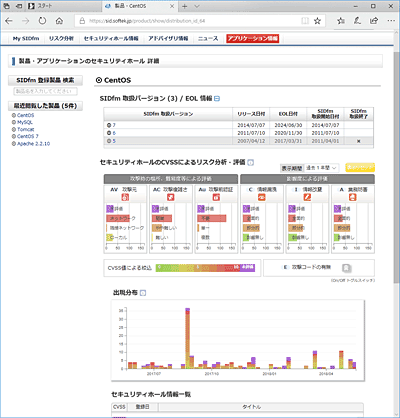Open the Apache 2.2.10 recent product link
Viewport: 400px width, 418px height.
point(33,144)
